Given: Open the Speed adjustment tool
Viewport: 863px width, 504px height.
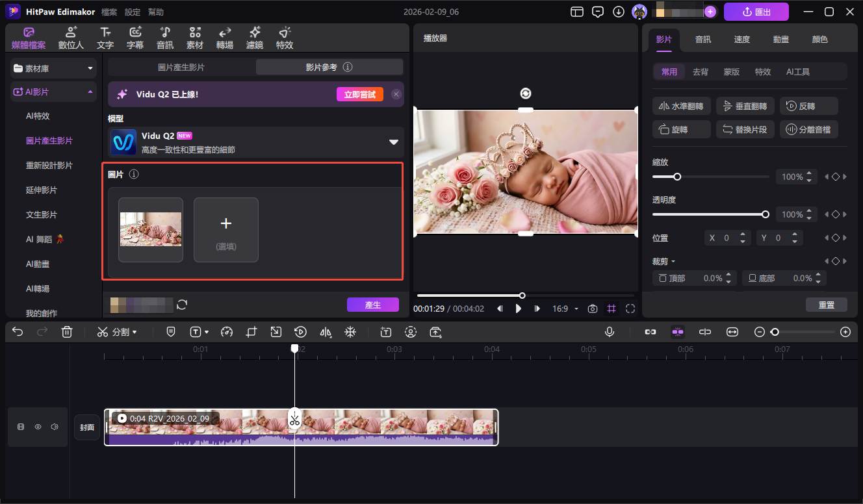Looking at the screenshot, I should coord(227,332).
